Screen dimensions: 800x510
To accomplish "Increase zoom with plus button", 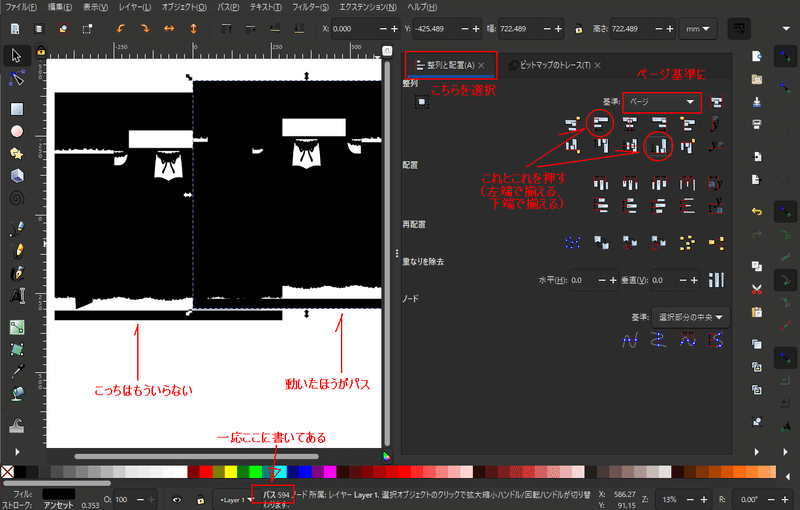I will (704, 500).
